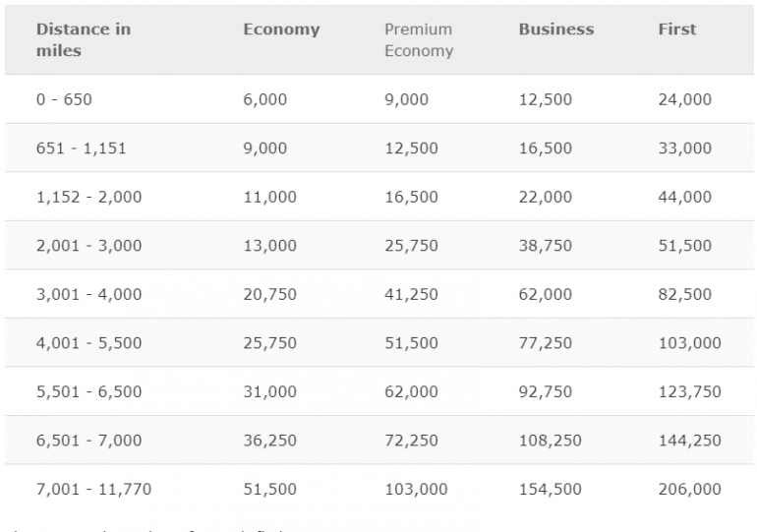Select the 1,152 - 2,000 distance cell

[88, 197]
